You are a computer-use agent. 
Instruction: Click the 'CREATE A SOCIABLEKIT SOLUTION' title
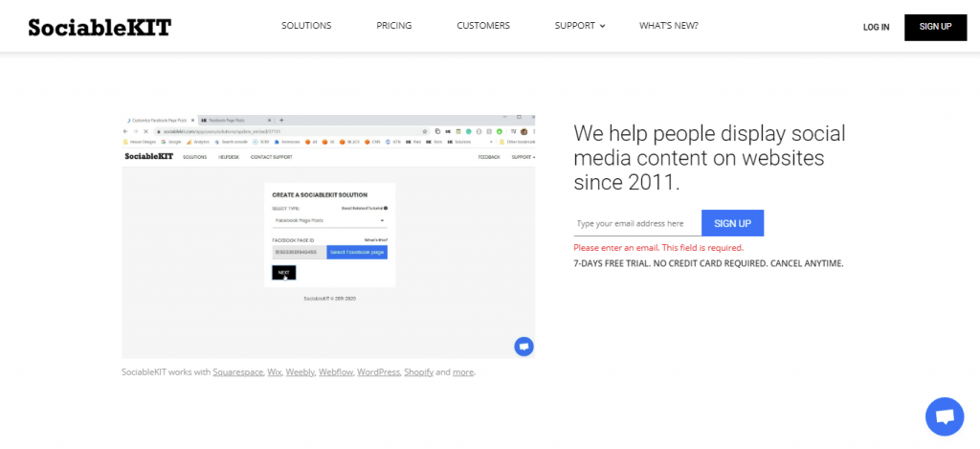pos(320,195)
